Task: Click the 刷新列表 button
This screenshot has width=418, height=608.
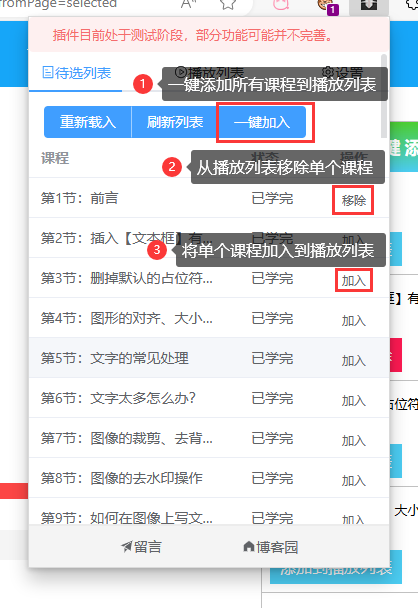Action: click(x=175, y=122)
